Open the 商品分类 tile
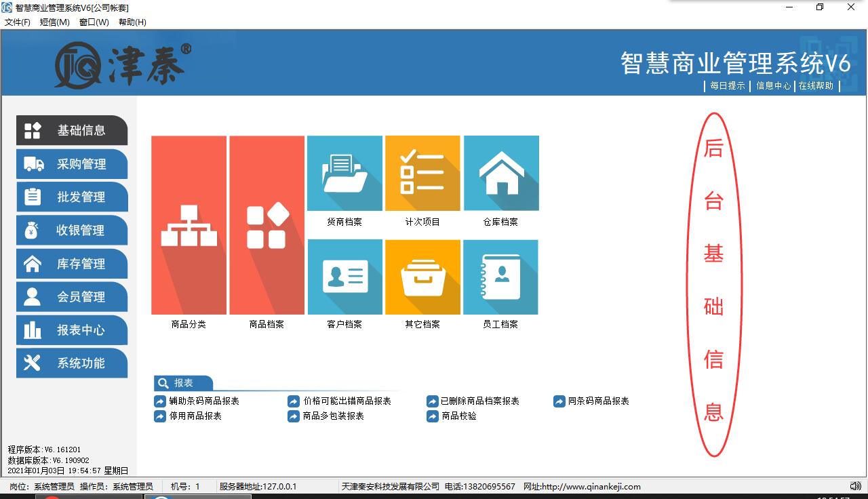 click(x=189, y=225)
